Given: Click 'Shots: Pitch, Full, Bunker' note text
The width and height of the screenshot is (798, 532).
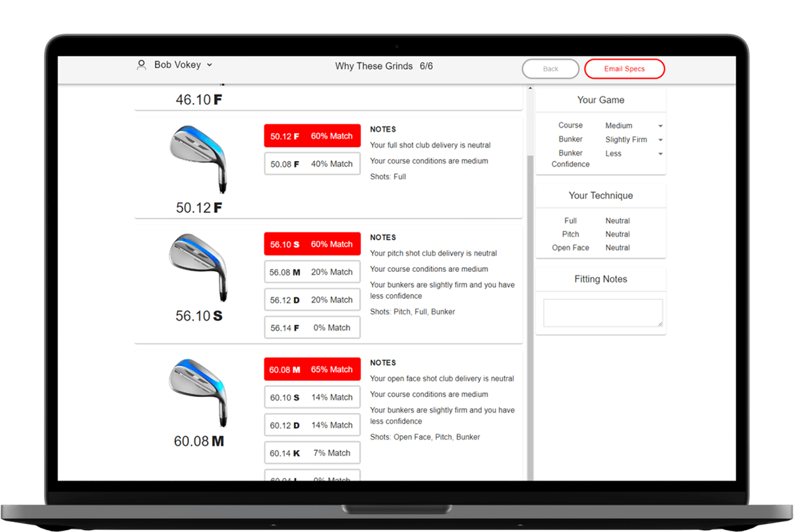Looking at the screenshot, I should click(x=412, y=312).
